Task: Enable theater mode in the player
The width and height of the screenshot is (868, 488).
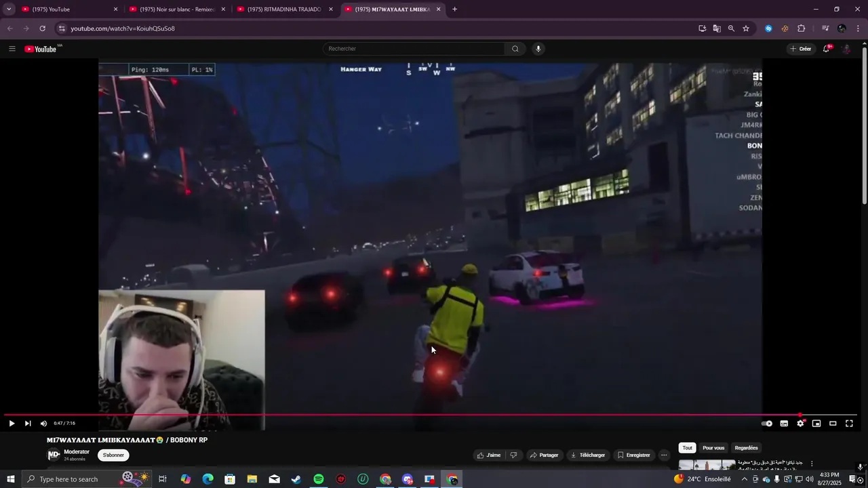Action: (x=833, y=424)
